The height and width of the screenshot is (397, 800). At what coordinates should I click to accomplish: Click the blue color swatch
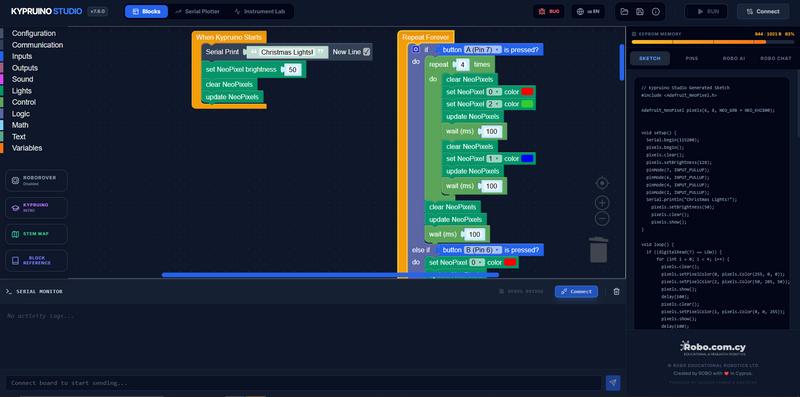coord(527,159)
